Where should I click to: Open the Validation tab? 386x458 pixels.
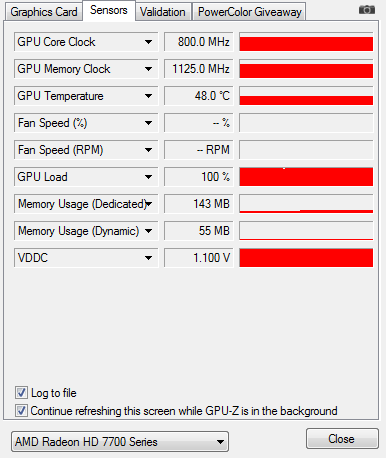(163, 12)
